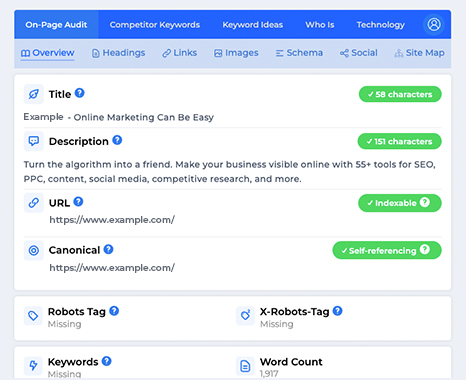Select the title text Example - Online Marketing
The width and height of the screenshot is (466, 380).
[x=119, y=117]
